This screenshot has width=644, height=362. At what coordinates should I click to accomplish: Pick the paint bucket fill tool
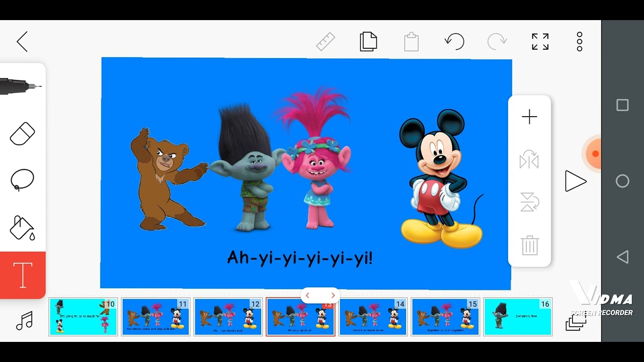pos(23,228)
